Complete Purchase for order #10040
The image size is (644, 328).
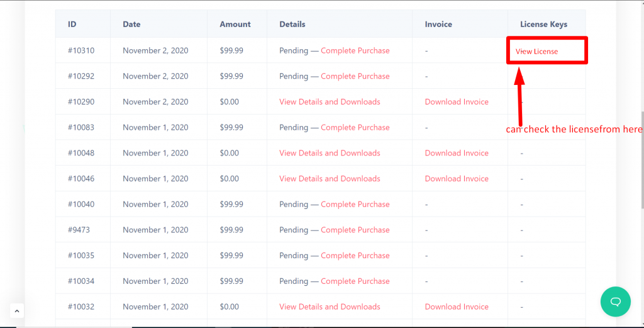coord(355,205)
